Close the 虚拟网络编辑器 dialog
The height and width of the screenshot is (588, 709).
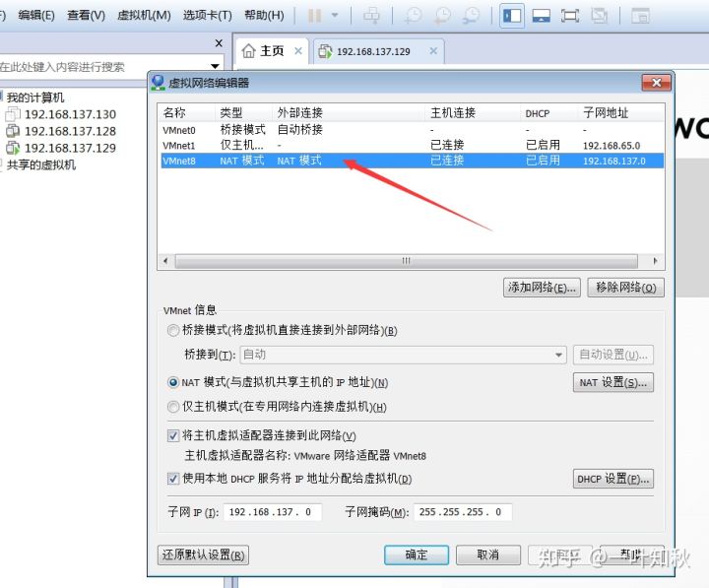[656, 83]
